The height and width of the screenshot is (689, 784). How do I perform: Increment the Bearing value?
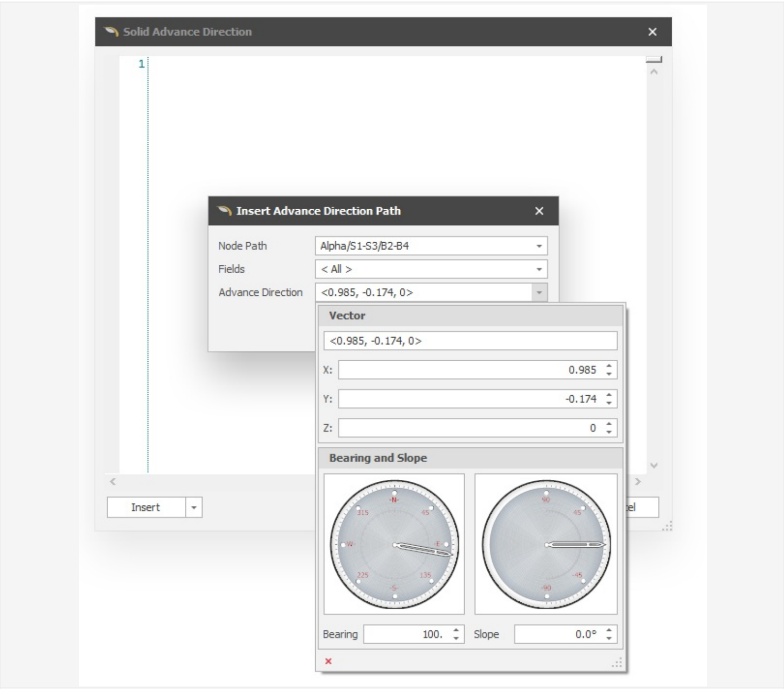[x=456, y=631]
